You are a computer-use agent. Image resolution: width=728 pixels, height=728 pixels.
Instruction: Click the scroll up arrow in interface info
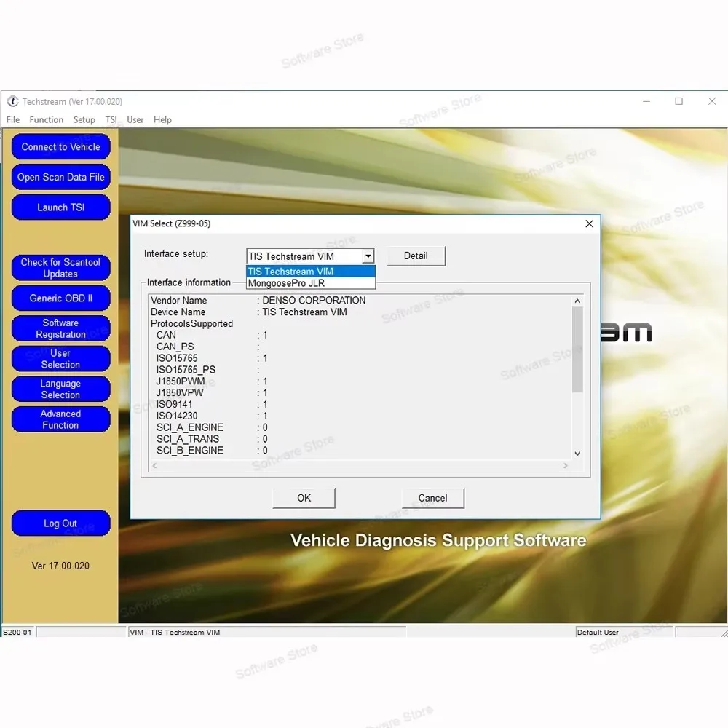coord(577,301)
